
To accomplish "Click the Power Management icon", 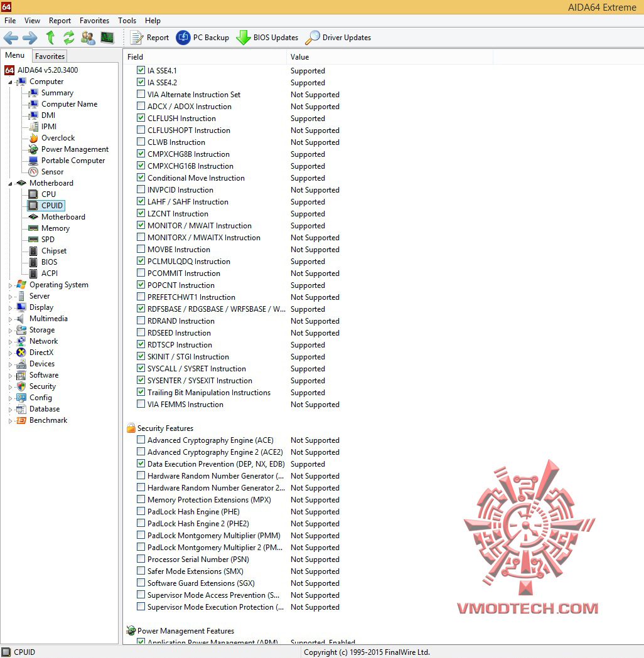I will click(33, 149).
